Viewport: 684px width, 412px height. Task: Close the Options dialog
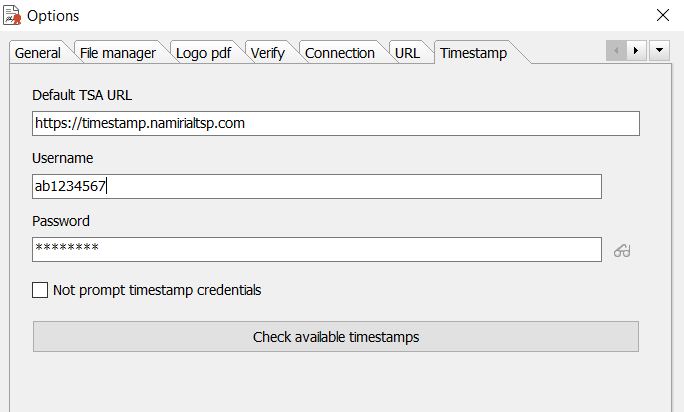pos(663,15)
